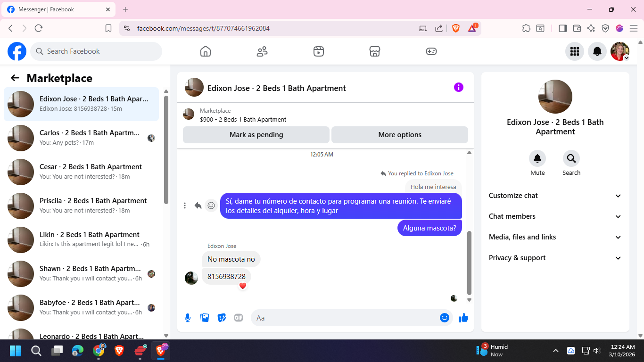Open Carlos conversation
This screenshot has width=644, height=362.
(82, 138)
